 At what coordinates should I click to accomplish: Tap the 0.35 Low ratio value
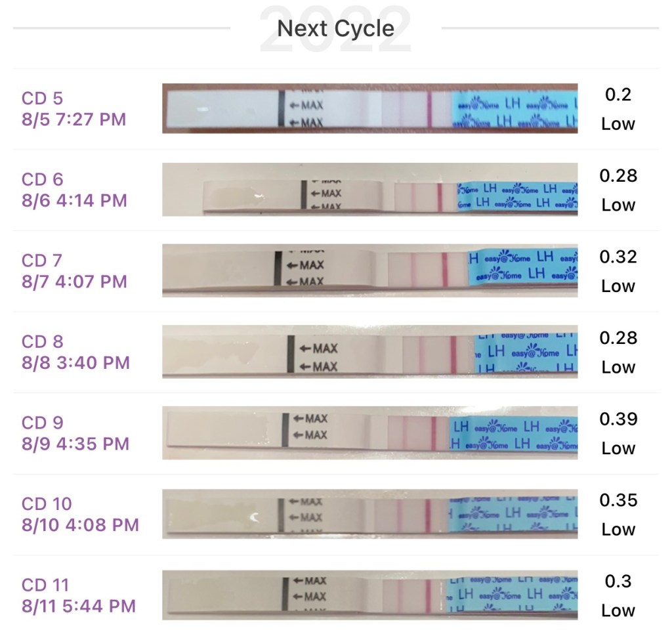tap(618, 515)
